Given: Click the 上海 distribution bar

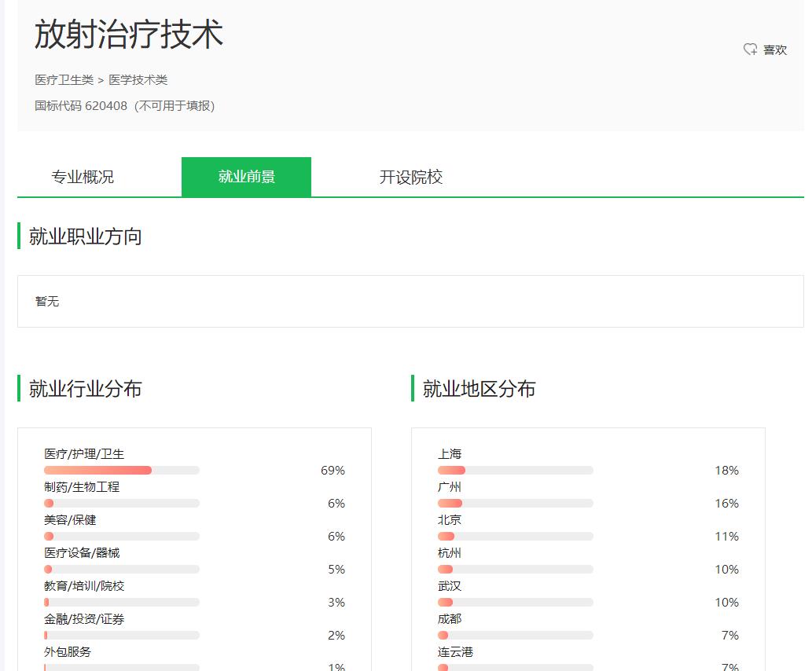Looking at the screenshot, I should pyautogui.click(x=515, y=470).
